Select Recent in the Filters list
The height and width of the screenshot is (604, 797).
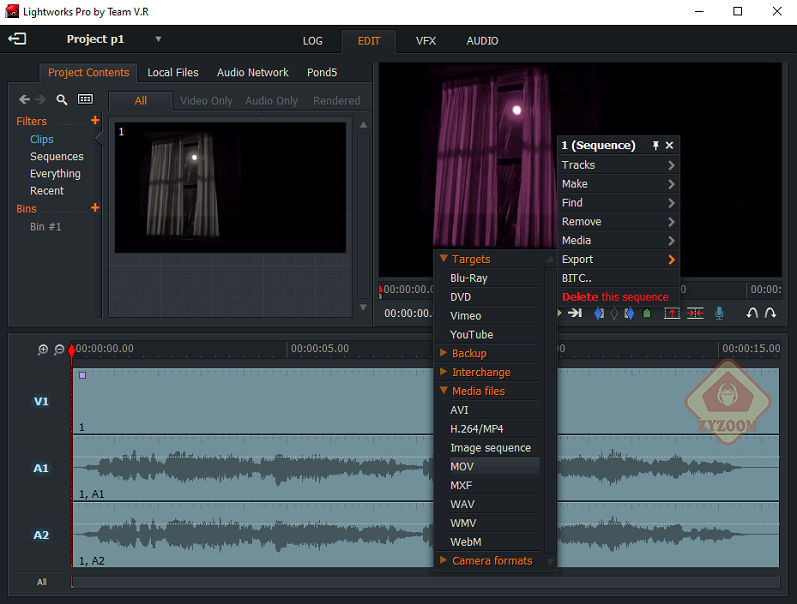47,191
